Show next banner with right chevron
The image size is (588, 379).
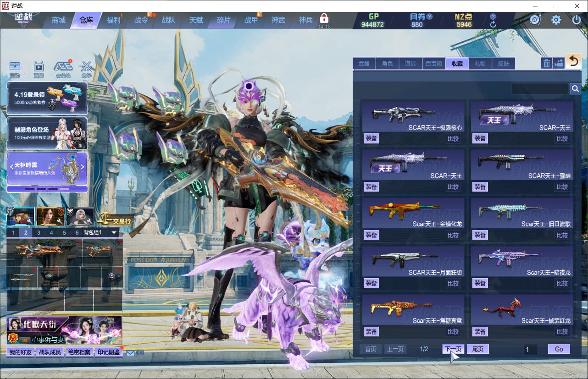click(x=83, y=167)
